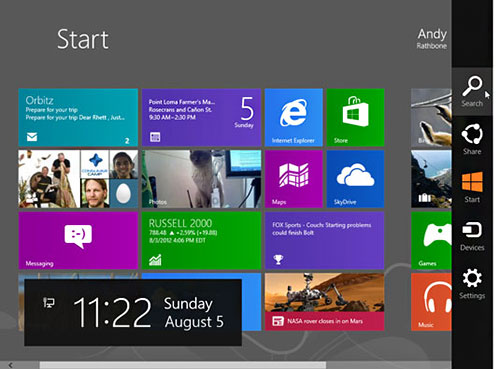The width and height of the screenshot is (500, 369).
Task: Open the RUSSELL 2000 finance tile
Action: pyautogui.click(x=201, y=240)
